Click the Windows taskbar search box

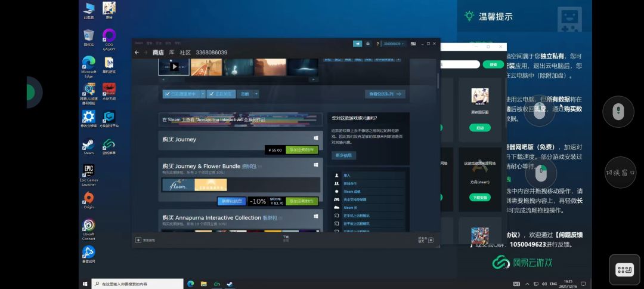137,284
